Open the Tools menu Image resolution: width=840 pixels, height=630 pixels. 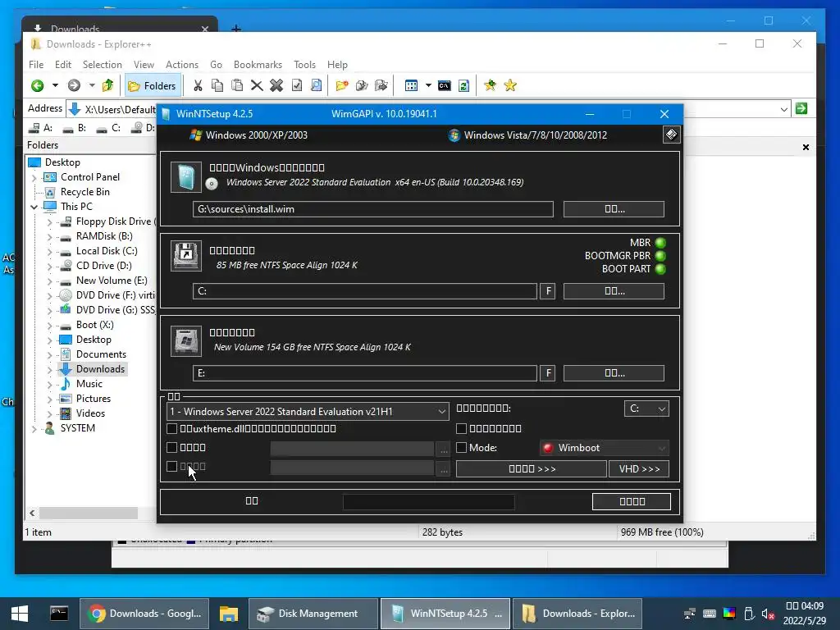pos(304,64)
